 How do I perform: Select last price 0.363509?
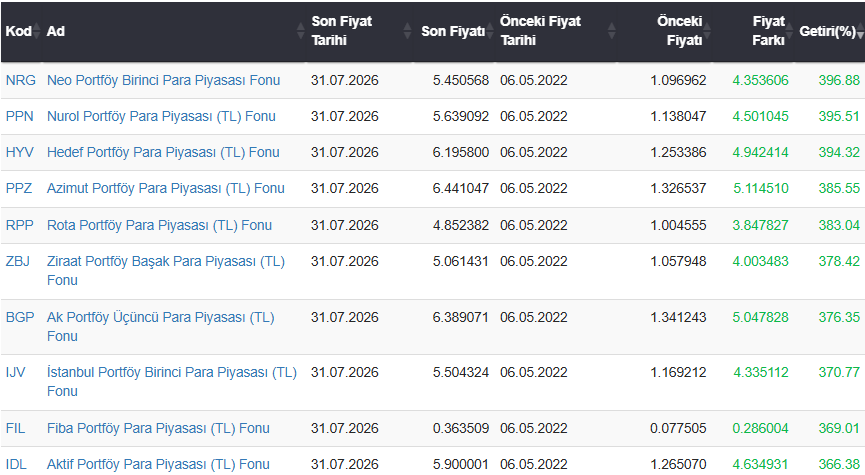click(461, 428)
